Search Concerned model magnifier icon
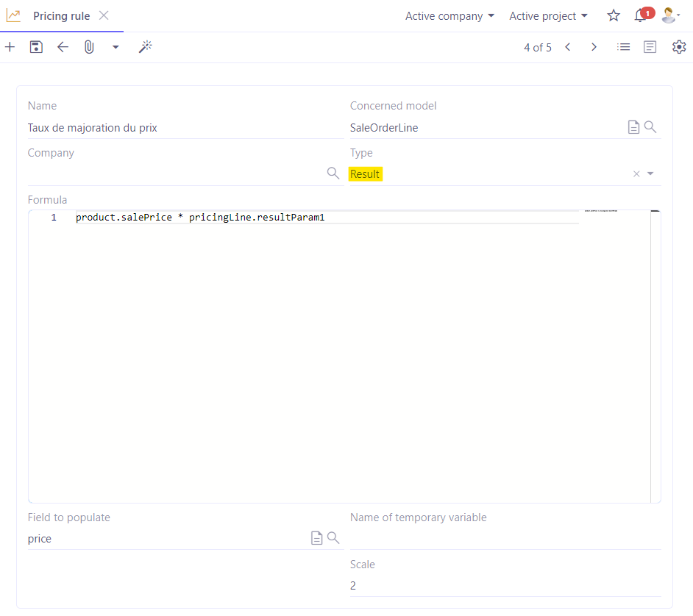This screenshot has height=616, width=693. click(x=650, y=127)
